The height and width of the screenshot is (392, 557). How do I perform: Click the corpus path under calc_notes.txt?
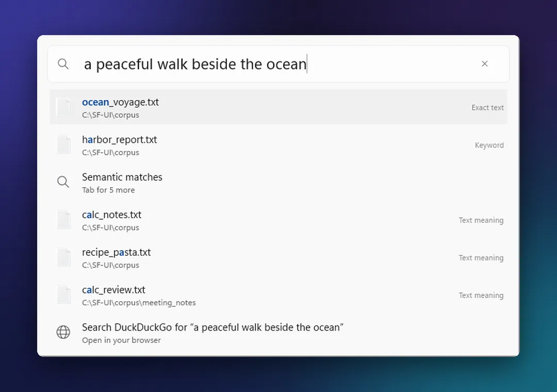pyautogui.click(x=110, y=228)
